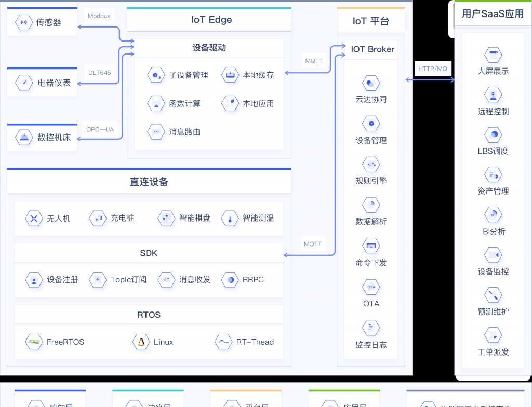
Task: Click the 设备驱动 heading
Action: 209,48
